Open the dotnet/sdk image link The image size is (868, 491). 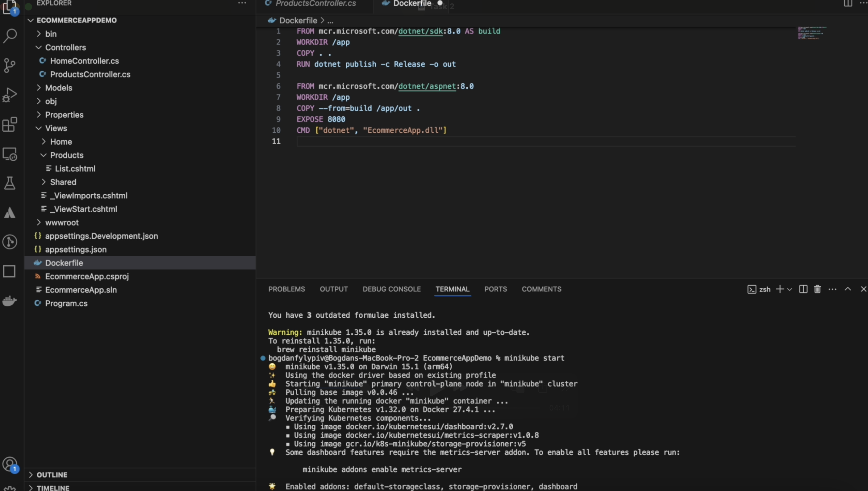click(420, 31)
